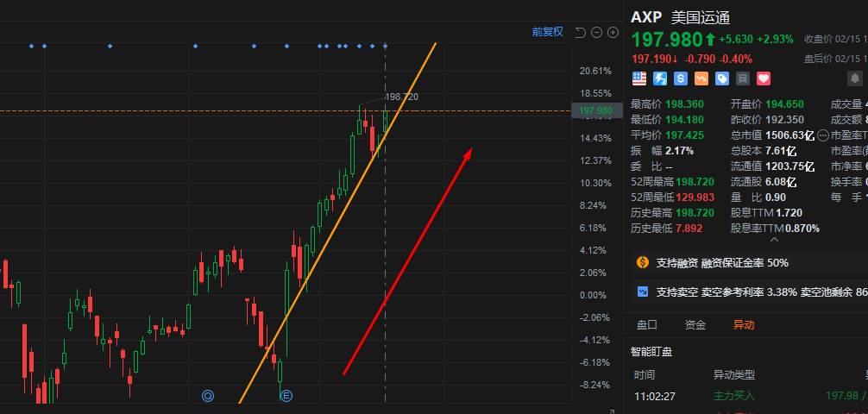Click the 流通股 6.08亿 value
This screenshot has height=414, width=868.
tap(783, 181)
